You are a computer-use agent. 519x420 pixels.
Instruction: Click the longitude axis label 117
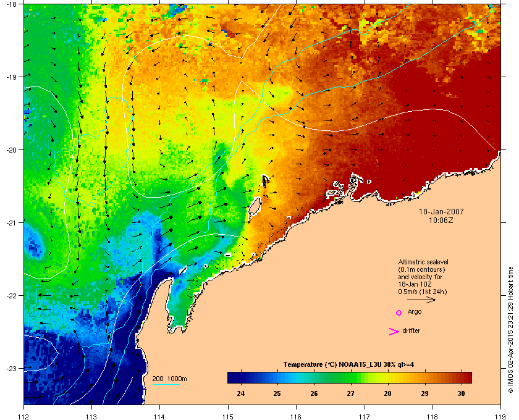click(364, 417)
